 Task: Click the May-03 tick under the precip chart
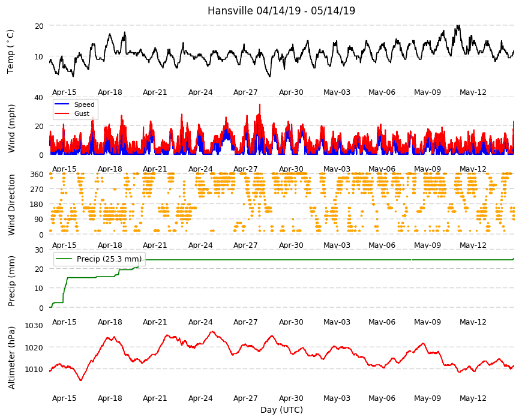click(337, 322)
